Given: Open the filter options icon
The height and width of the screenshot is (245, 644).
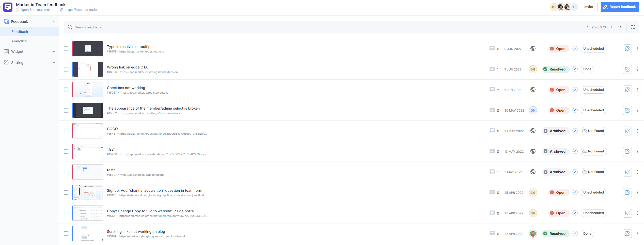Looking at the screenshot, I should [x=633, y=27].
